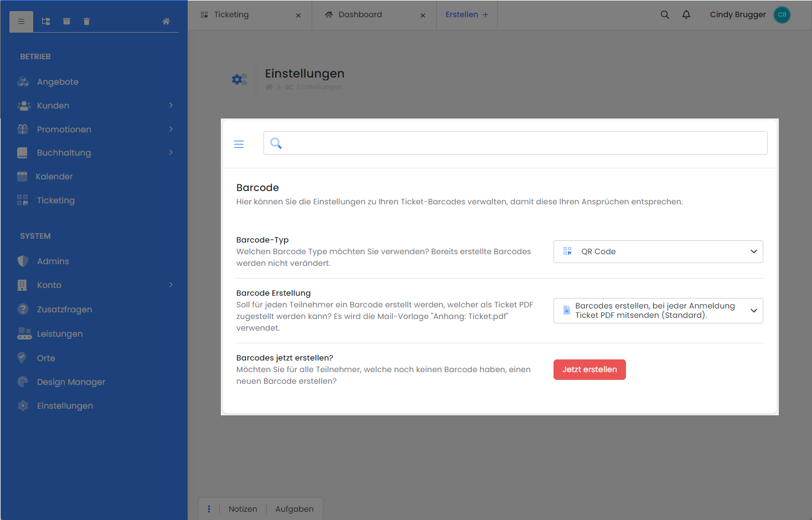Open Design Manager in sidebar
812x520 pixels.
71,382
